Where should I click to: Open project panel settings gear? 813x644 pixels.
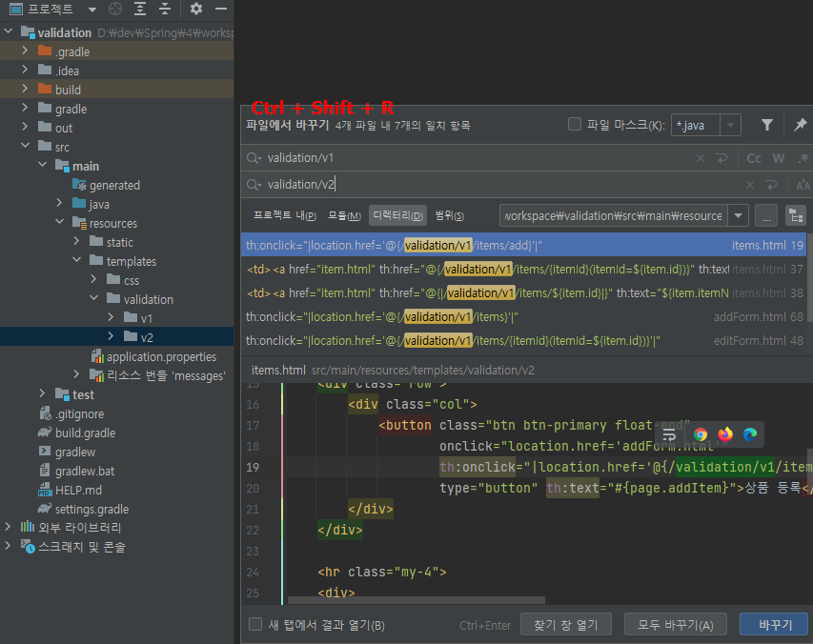pos(196,9)
